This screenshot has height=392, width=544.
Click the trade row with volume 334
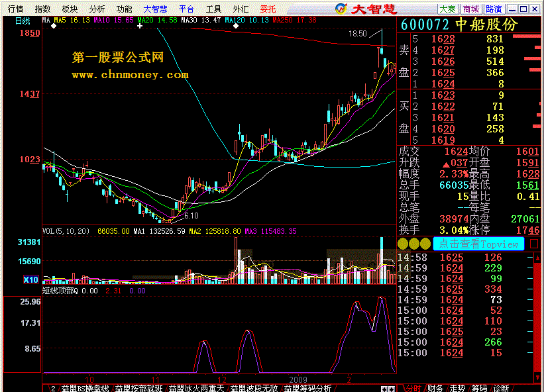click(x=465, y=289)
